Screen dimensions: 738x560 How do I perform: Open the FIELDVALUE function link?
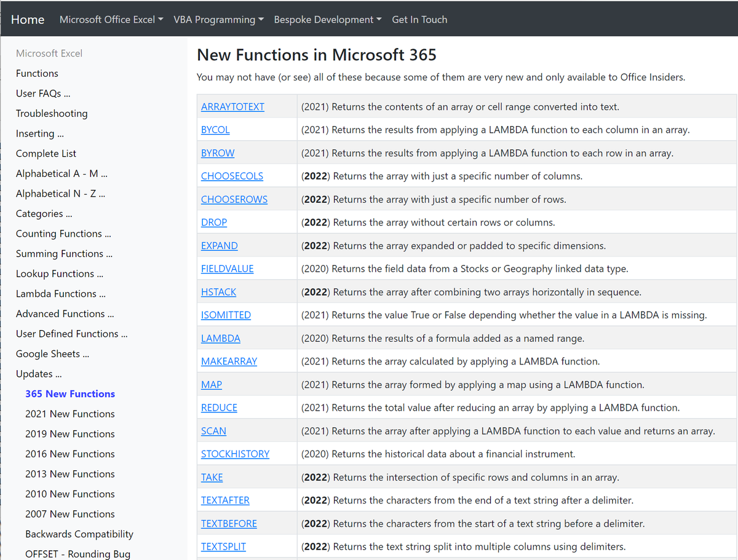point(228,269)
